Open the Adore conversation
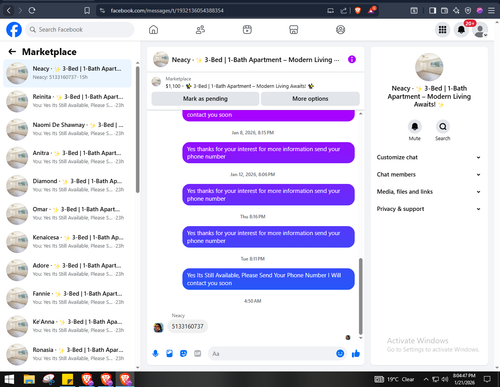Viewport: 500px width, 387px height. [x=68, y=270]
